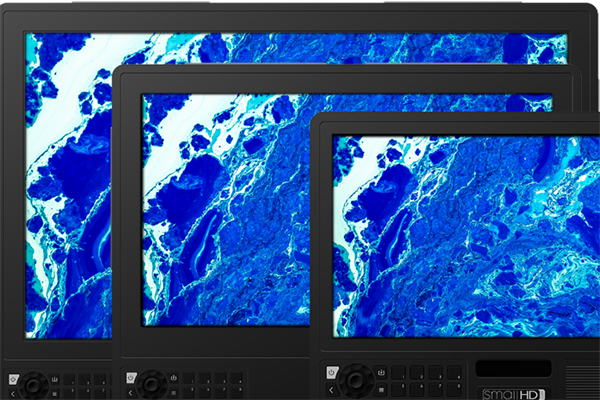This screenshot has height=400, width=600.
Task: Hit the capture button on the front monitor
Action: coord(381,372)
